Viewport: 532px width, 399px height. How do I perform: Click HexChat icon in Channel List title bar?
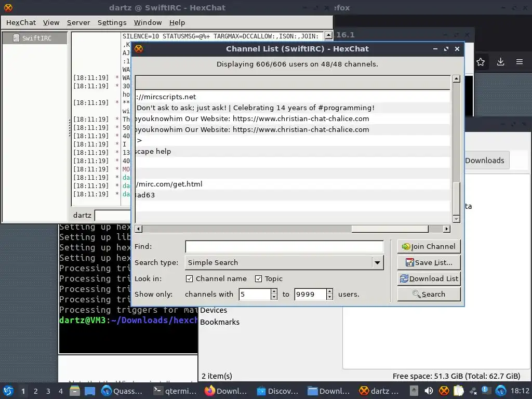[x=139, y=49]
